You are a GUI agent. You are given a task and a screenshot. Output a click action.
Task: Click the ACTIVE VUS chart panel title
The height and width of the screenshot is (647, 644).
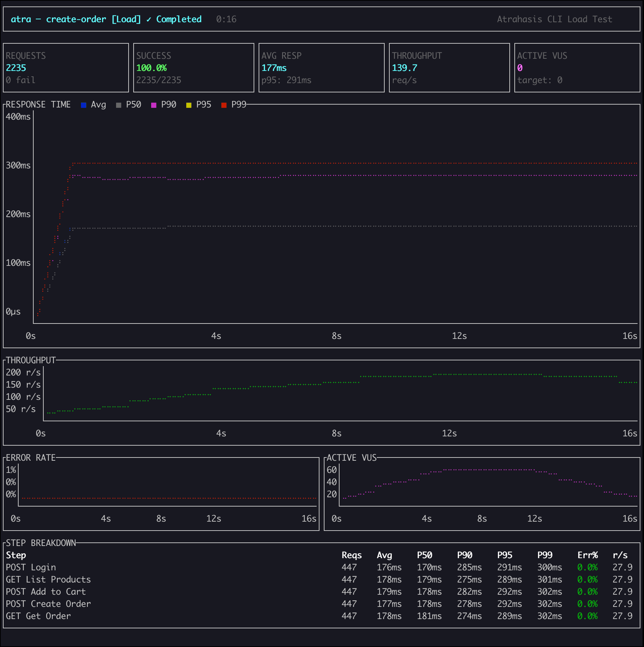point(352,458)
